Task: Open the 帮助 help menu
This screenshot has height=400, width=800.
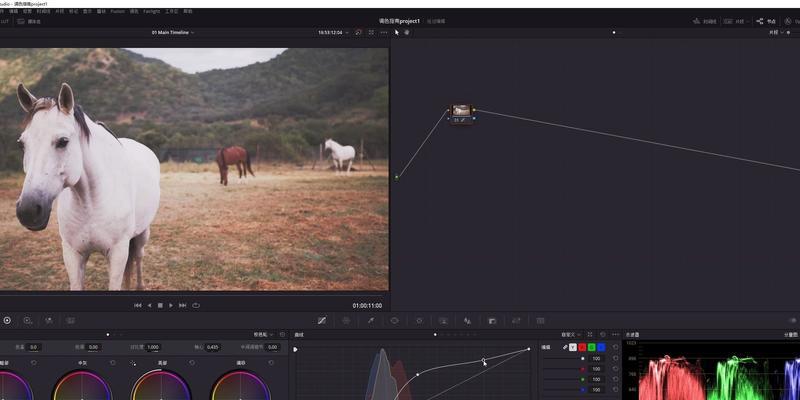Action: click(x=188, y=11)
